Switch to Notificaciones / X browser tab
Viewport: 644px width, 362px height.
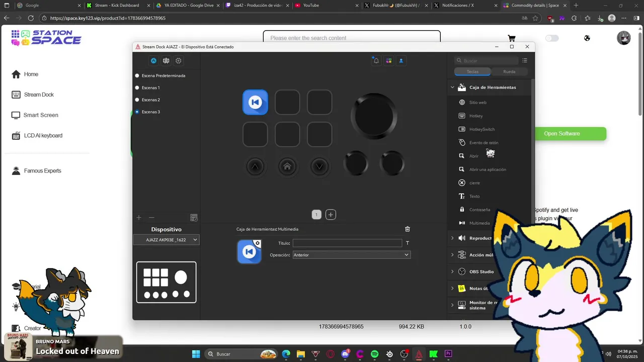point(465,6)
